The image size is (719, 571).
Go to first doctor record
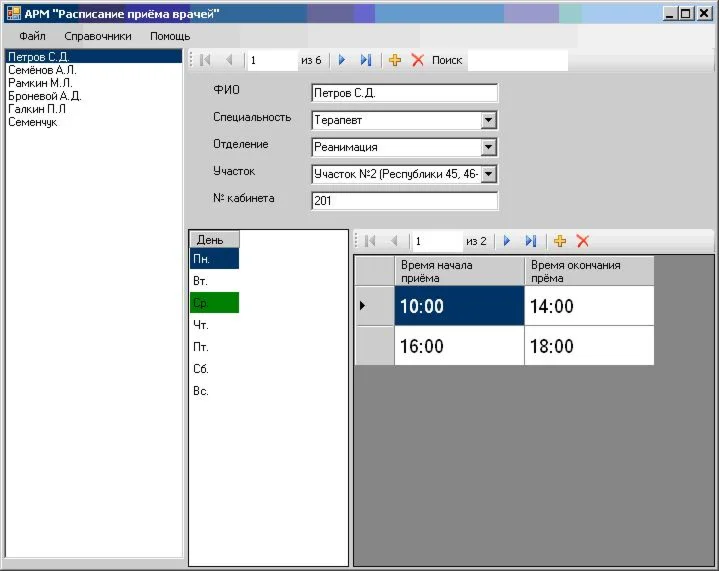click(x=205, y=60)
